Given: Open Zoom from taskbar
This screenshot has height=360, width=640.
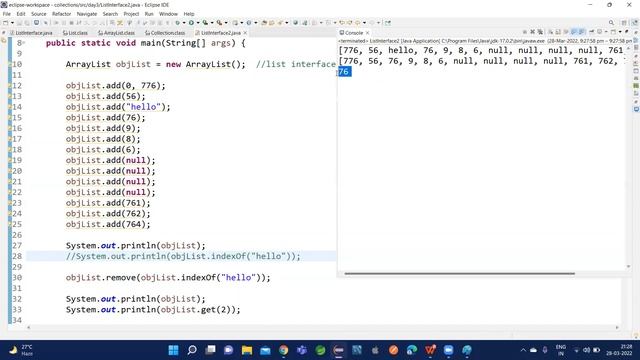Looking at the screenshot, I should [x=449, y=350].
